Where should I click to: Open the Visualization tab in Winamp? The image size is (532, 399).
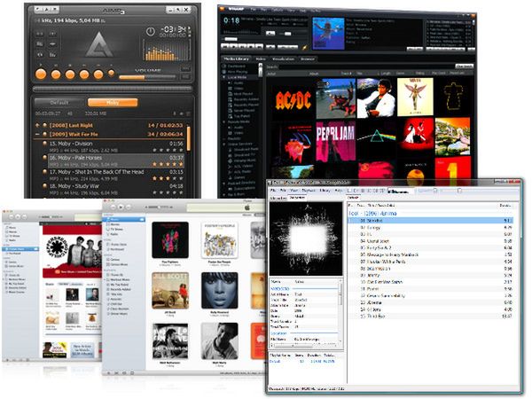pyautogui.click(x=284, y=59)
